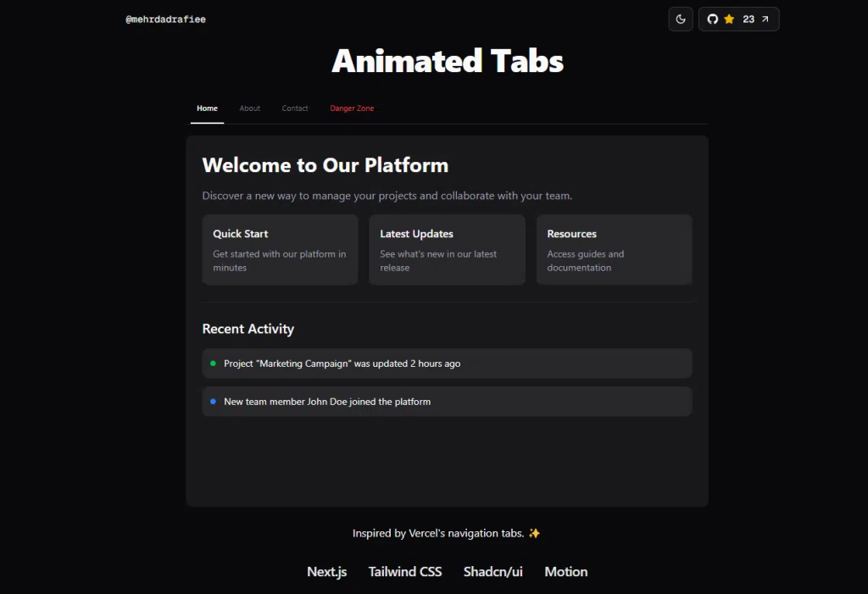Screen dimensions: 868x594
Task: Open the Resources card
Action: tap(615, 250)
